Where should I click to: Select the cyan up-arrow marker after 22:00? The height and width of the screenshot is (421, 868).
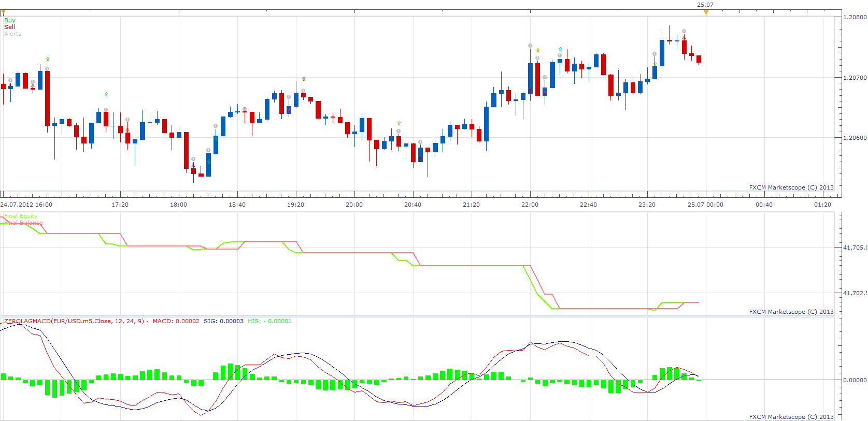coord(560,49)
